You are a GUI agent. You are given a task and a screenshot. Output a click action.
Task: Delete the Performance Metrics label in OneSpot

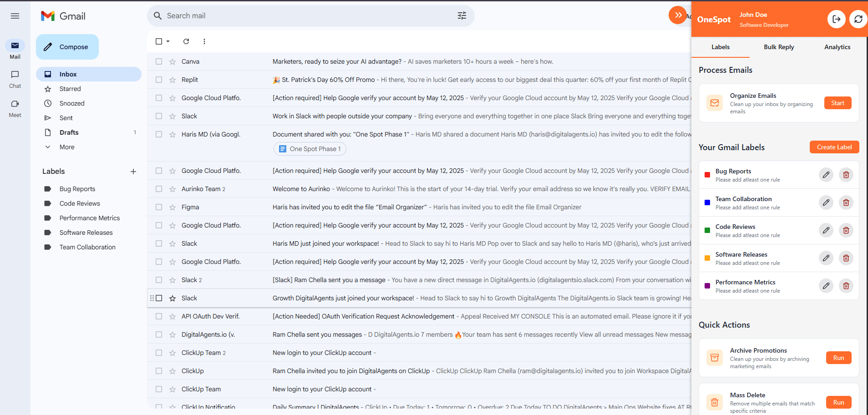(x=846, y=286)
